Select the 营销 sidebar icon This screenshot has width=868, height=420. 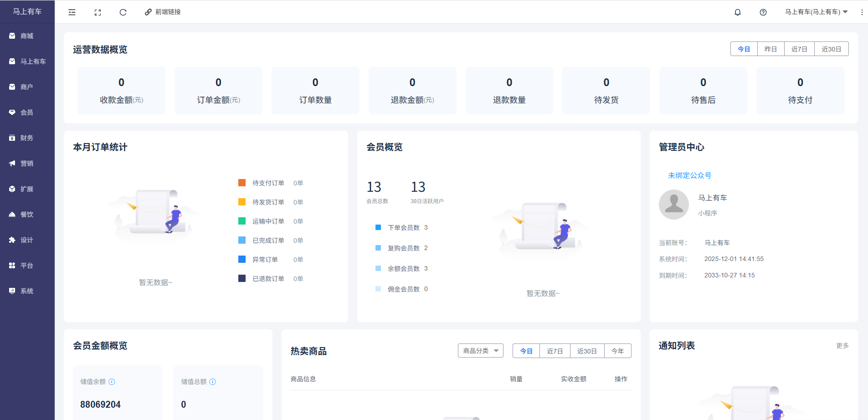(27, 163)
